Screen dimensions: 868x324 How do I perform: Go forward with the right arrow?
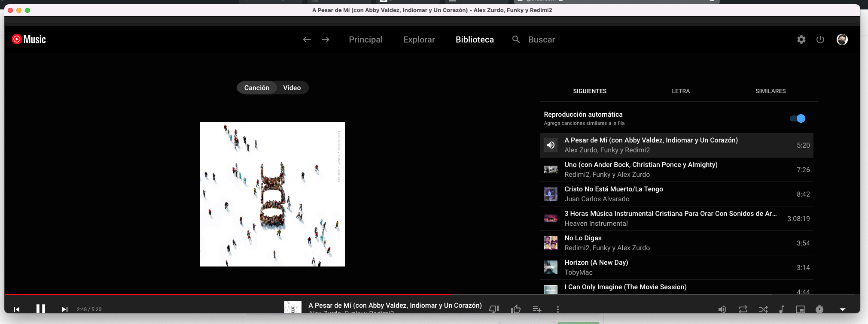(326, 39)
